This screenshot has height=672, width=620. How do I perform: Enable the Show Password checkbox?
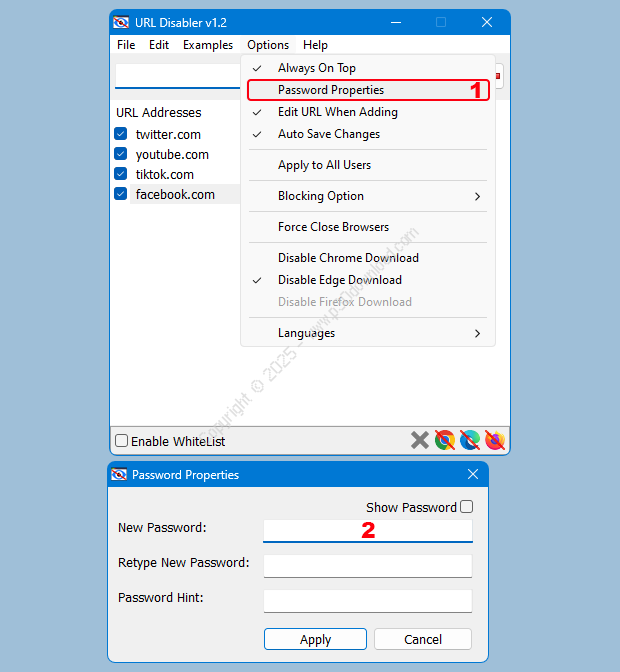[x=466, y=507]
